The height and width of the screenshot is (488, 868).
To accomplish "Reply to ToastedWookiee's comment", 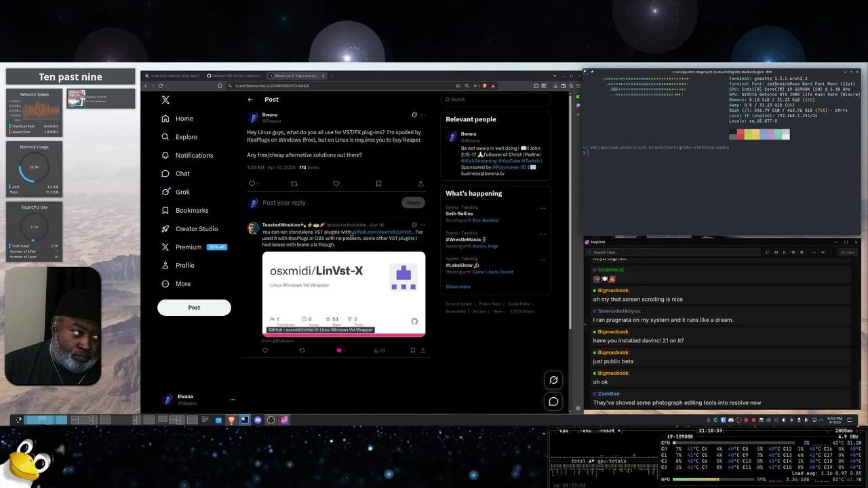I will click(265, 350).
